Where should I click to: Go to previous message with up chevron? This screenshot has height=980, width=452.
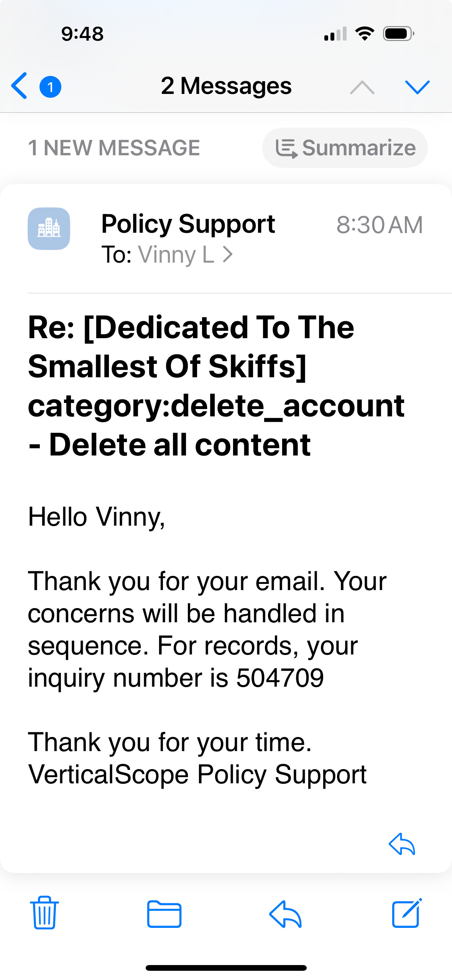(362, 88)
